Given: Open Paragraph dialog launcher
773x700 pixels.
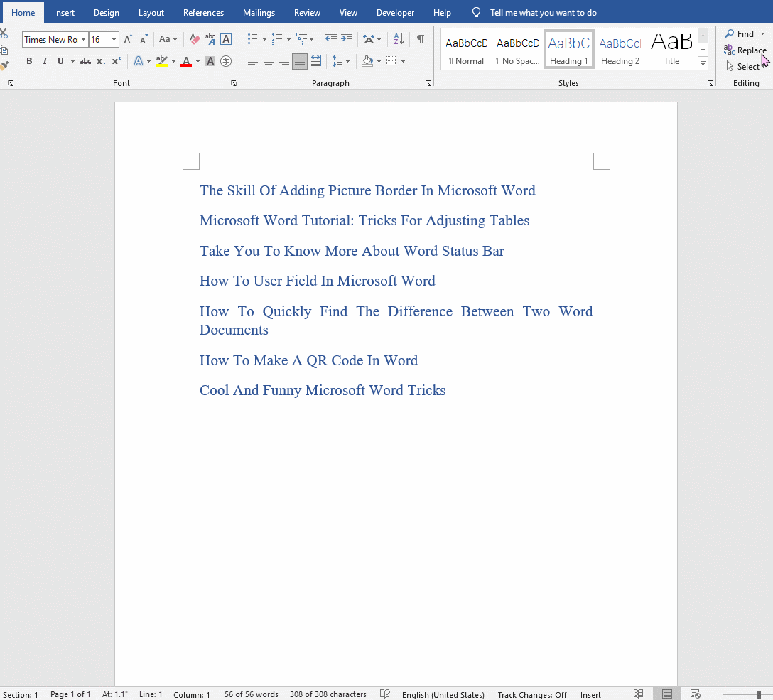Looking at the screenshot, I should (428, 83).
